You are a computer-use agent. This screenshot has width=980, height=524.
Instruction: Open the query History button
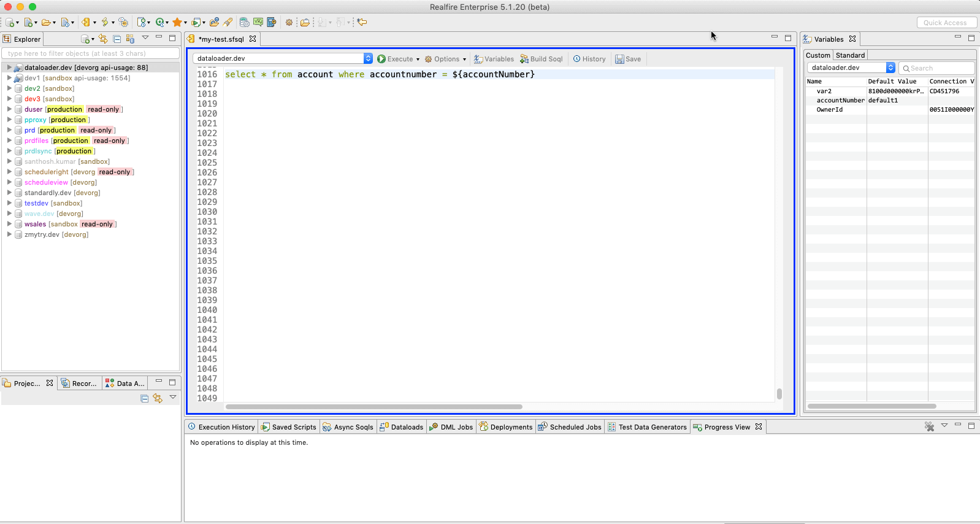[x=589, y=59]
